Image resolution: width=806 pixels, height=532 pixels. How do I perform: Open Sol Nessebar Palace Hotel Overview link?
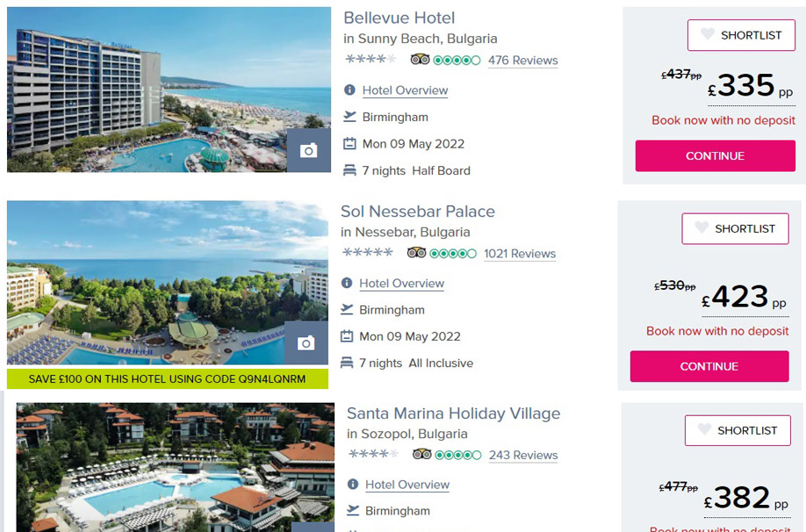[401, 284]
